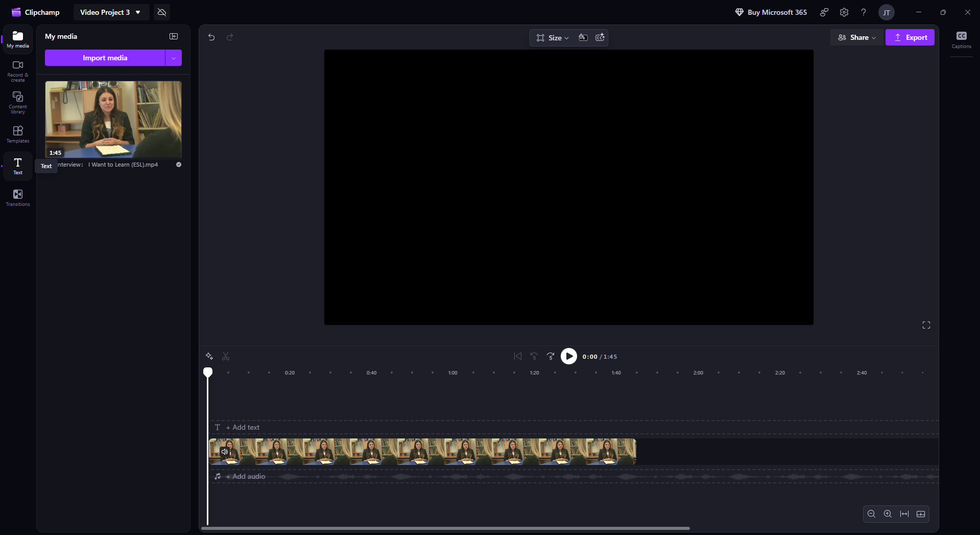Screen dimensions: 980x535
Task: Expand the Video Project 3 title menu
Action: click(138, 12)
